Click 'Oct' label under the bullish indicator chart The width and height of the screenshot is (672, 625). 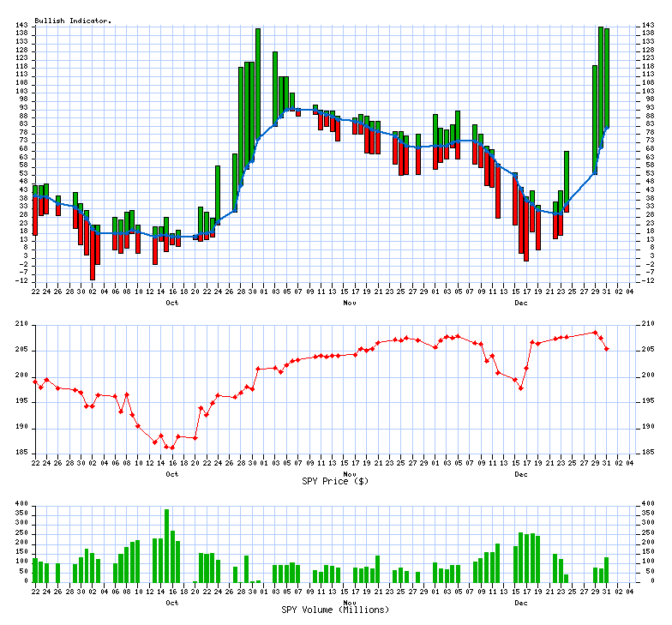pyautogui.click(x=172, y=303)
